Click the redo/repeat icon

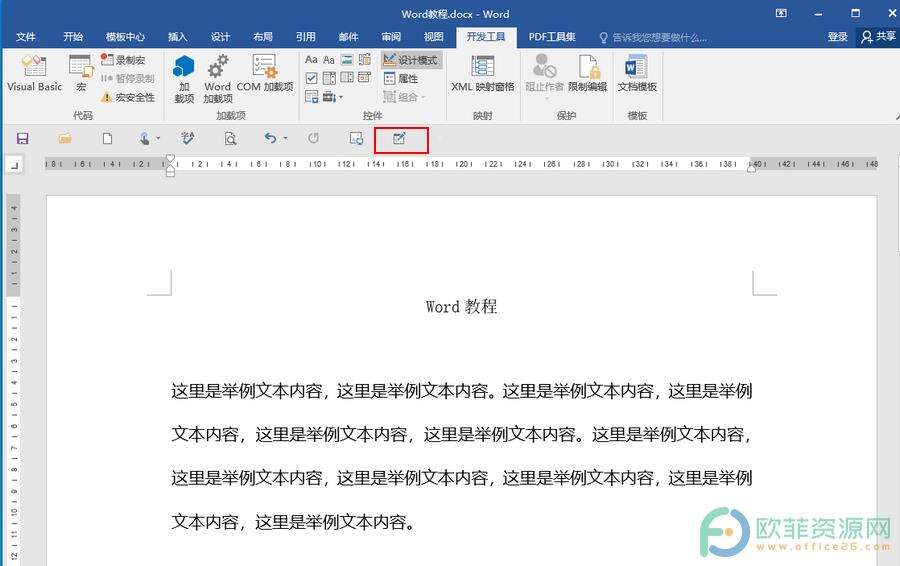point(313,138)
